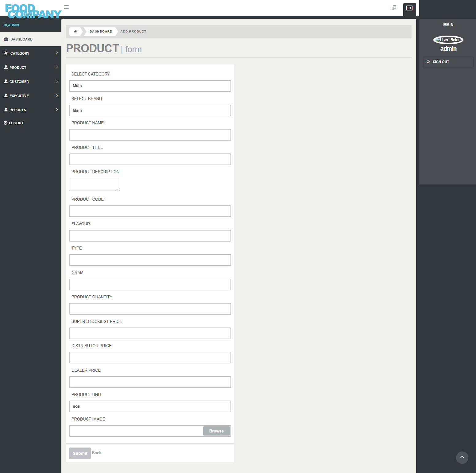Click the scroll-to-top arrow button
The height and width of the screenshot is (473, 476).
pyautogui.click(x=462, y=457)
